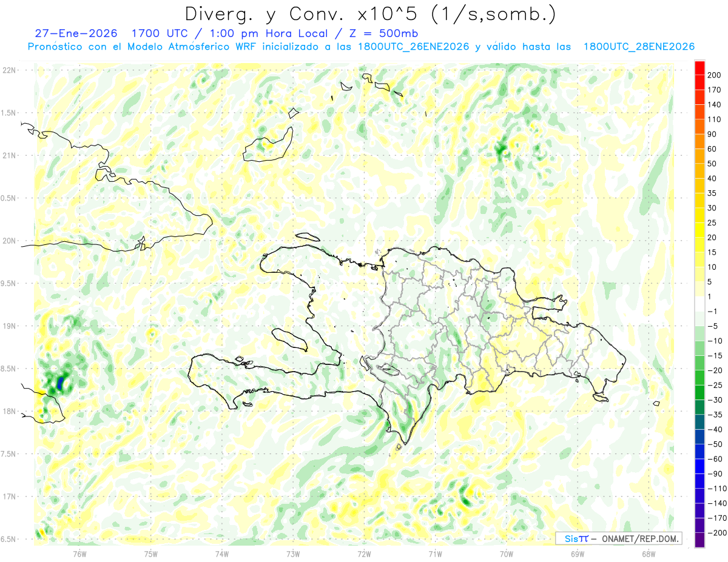The image size is (728, 562).
Task: Click the '1800UTC_28ENE2026' valid-until text
Action: [639, 47]
